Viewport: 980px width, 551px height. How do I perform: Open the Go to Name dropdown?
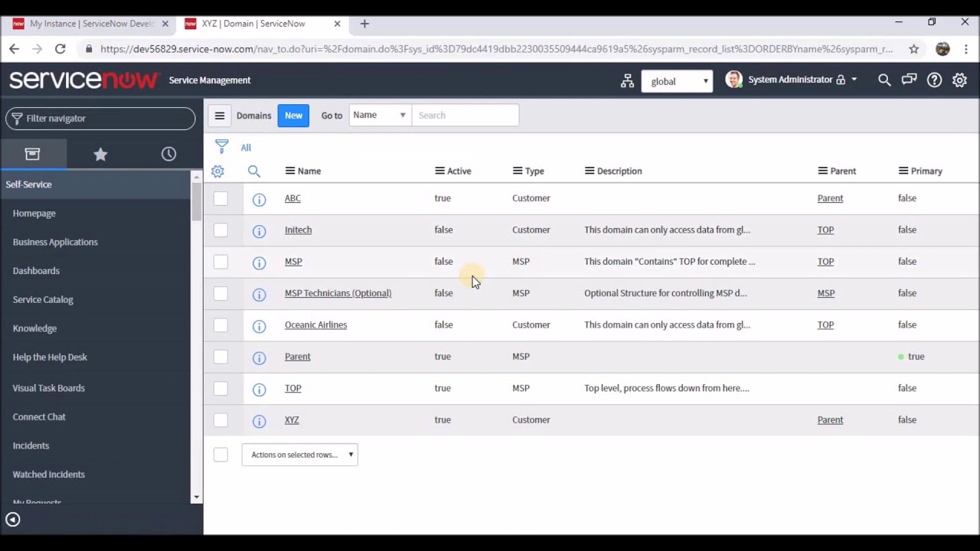[x=379, y=115]
